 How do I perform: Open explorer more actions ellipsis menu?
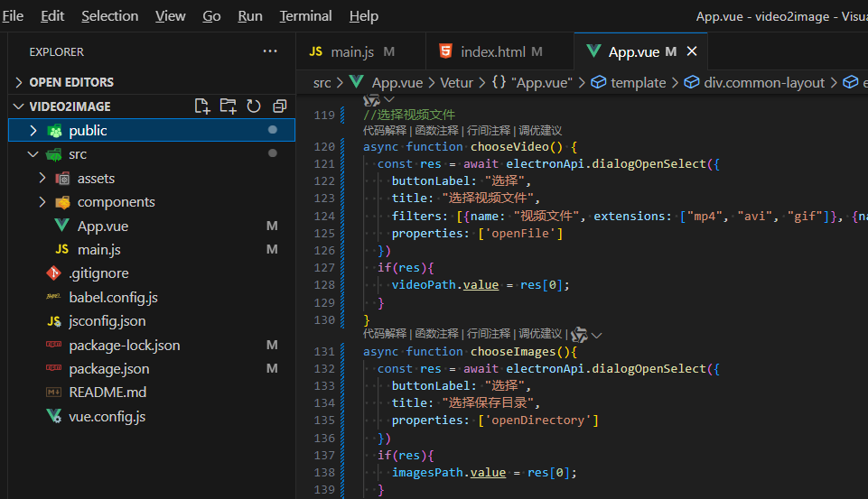270,51
